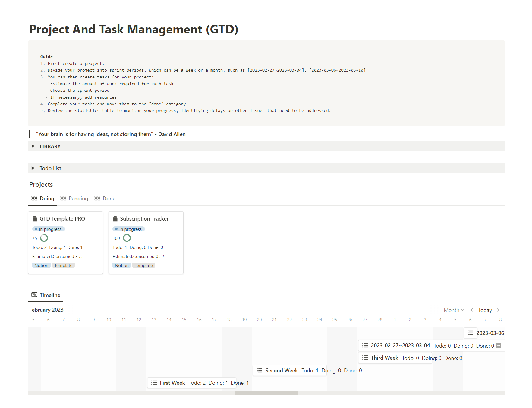Click the list icon beside 2023-03-06
The width and height of the screenshot is (532, 408).
point(470,333)
